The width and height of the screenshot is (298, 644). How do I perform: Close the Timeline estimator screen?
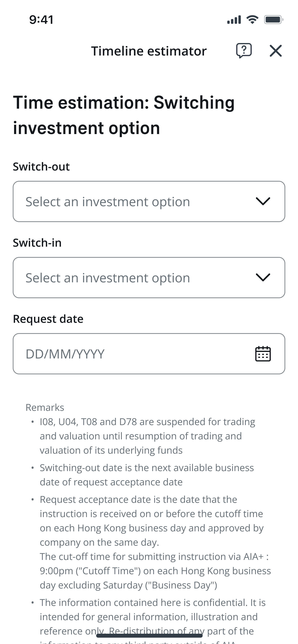click(276, 51)
